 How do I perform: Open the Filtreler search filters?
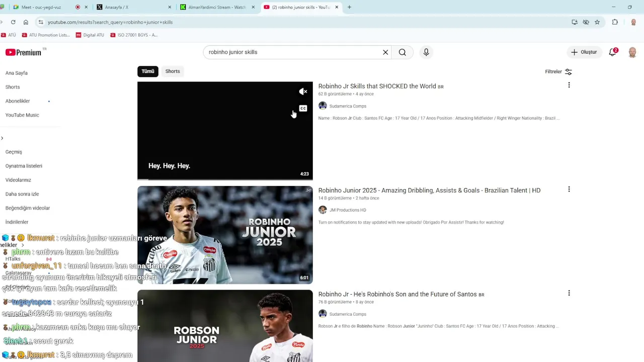[x=558, y=72]
